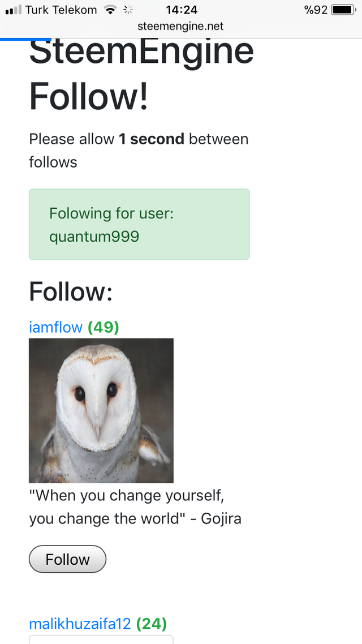The height and width of the screenshot is (644, 362).
Task: Tap the green 'Folowing for user' notice
Action: 139,224
